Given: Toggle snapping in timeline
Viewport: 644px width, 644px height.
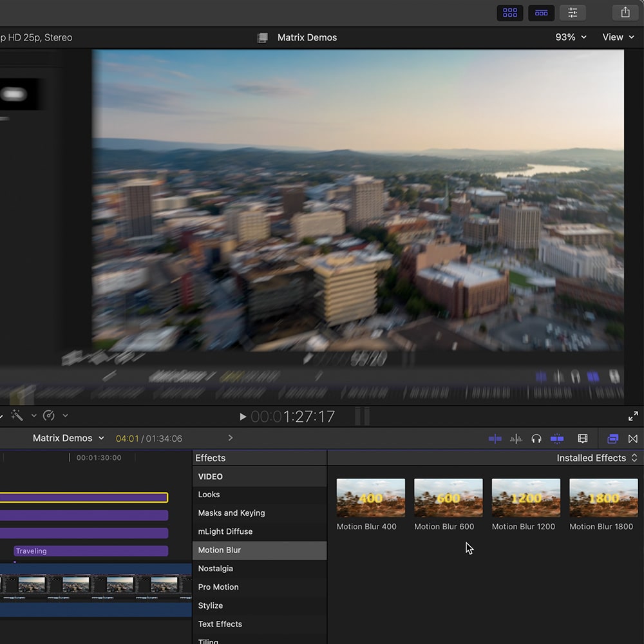Looking at the screenshot, I should coord(557,439).
